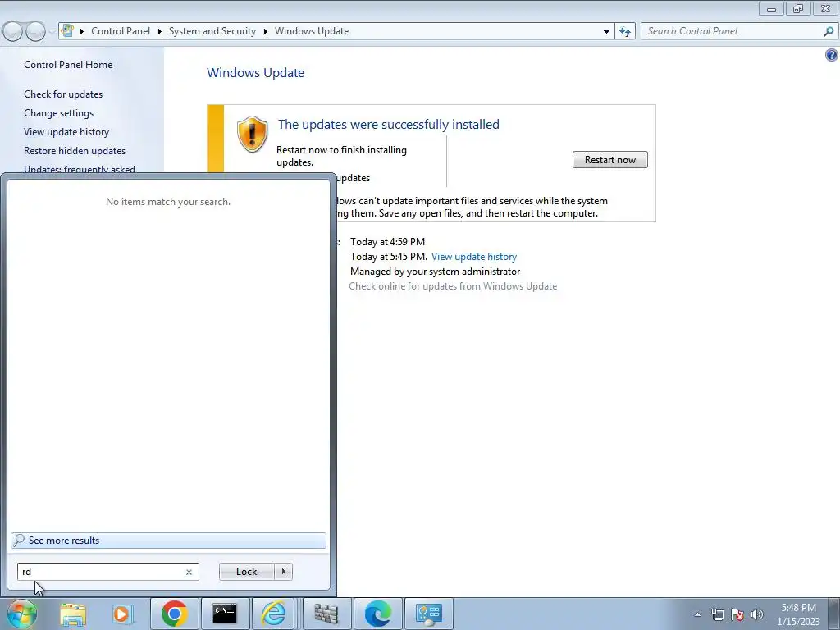The image size is (840, 630).
Task: Open the volume speaker tray icon
Action: tap(757, 614)
